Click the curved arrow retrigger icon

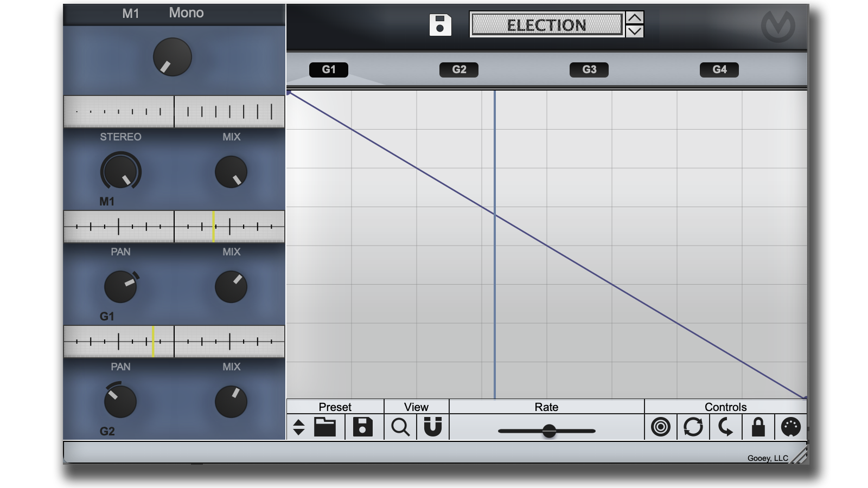point(726,427)
